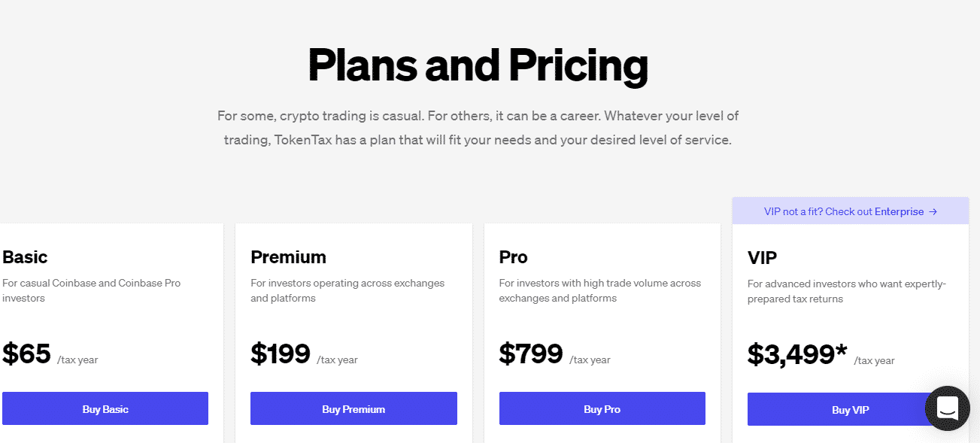Click the Pro plan title
This screenshot has width=980, height=443.
[x=514, y=257]
